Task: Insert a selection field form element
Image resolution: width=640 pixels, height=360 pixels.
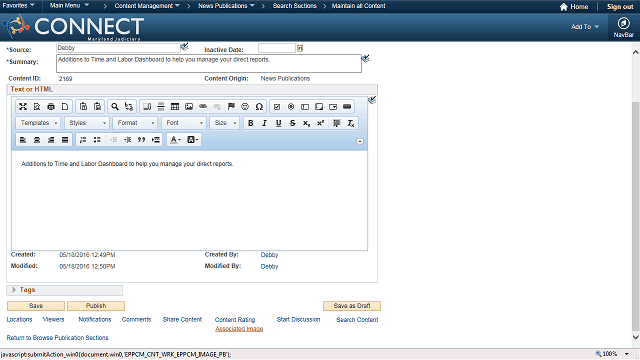Action: tap(333, 107)
